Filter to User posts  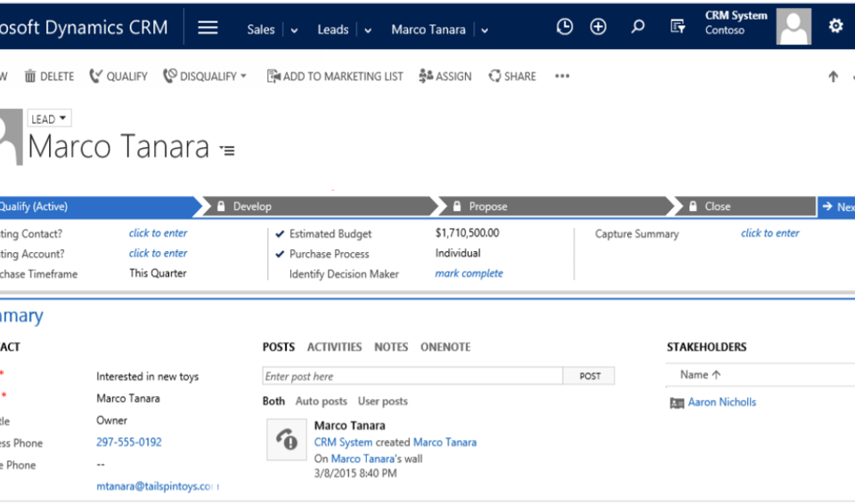383,402
